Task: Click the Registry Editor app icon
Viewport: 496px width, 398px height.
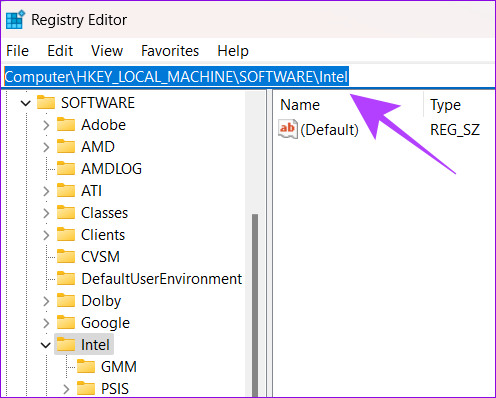Action: tap(16, 20)
